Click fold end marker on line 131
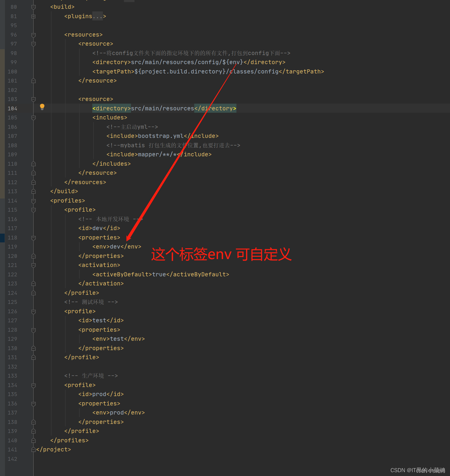This screenshot has height=476, width=450. [x=33, y=357]
